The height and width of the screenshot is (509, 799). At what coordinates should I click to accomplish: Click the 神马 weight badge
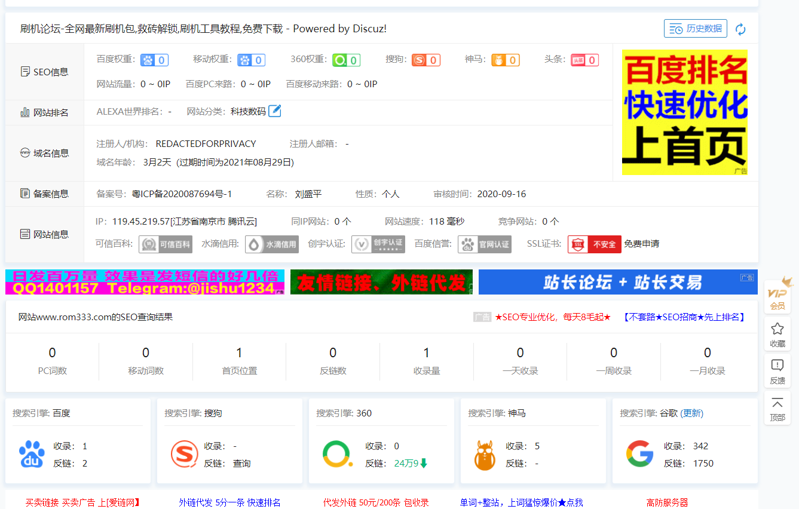(505, 60)
